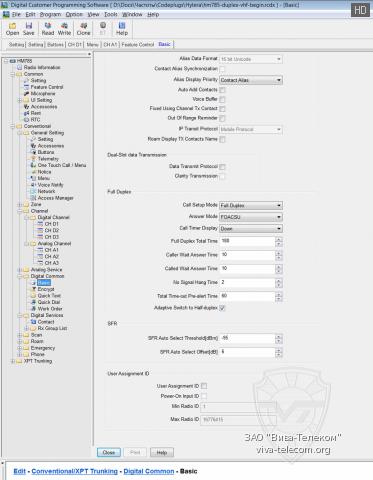Expand the Scan tree node
Viewport: 373px width, 480px height.
coord(20,335)
